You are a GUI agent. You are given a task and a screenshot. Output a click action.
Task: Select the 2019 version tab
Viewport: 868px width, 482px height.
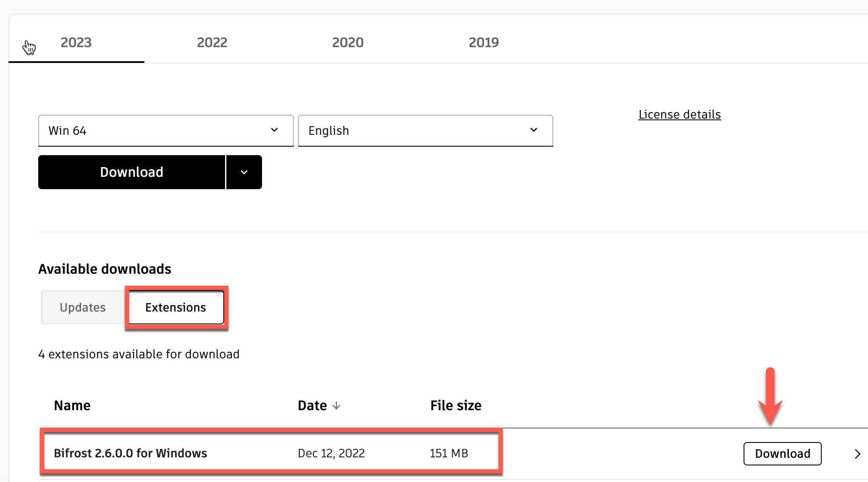[x=484, y=43]
